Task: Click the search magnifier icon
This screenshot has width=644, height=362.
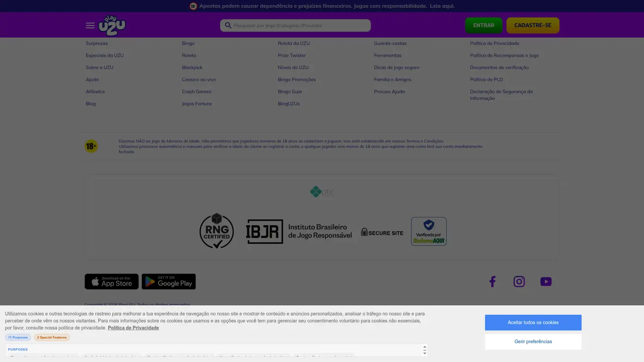Action: 228,25
